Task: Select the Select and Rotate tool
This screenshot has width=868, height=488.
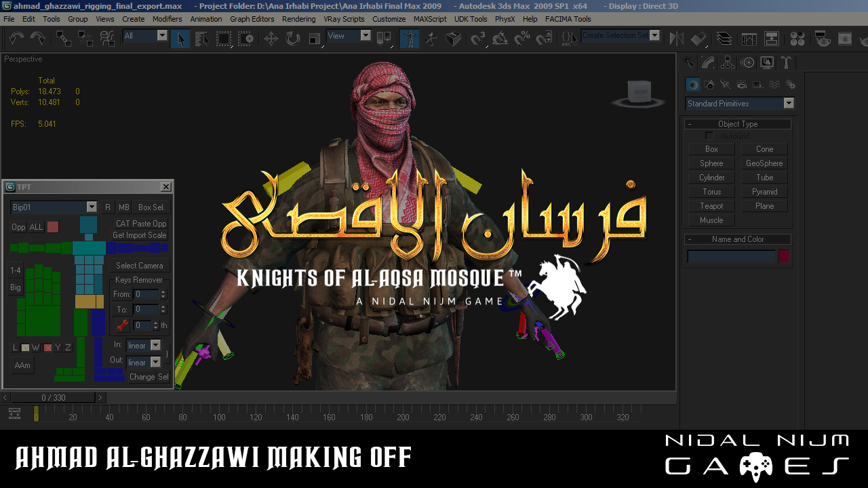Action: point(293,39)
